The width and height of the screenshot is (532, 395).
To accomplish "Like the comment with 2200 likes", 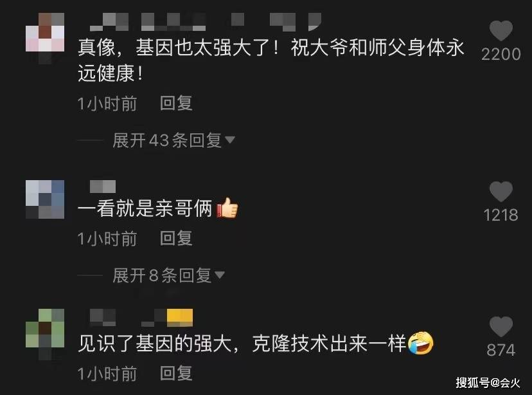I will click(x=501, y=31).
